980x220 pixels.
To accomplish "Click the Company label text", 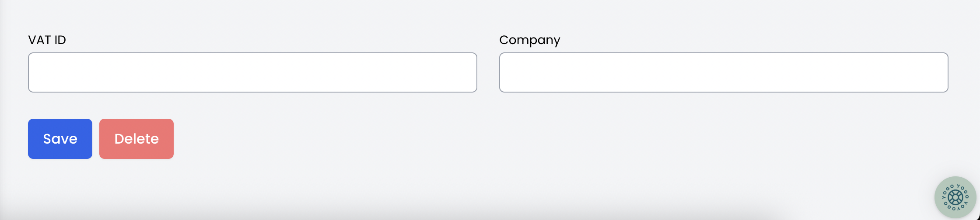I will coord(529,40).
